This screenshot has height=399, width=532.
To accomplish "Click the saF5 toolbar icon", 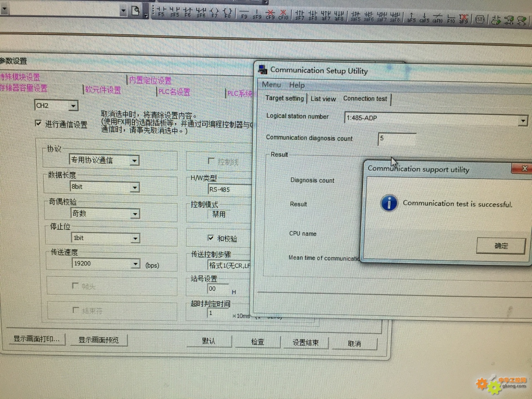I will tap(356, 16).
